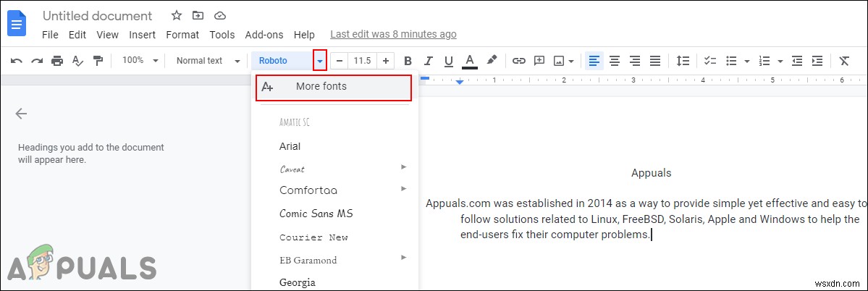868x291 pixels.
Task: Select the Paint format roller icon
Action: (98, 61)
